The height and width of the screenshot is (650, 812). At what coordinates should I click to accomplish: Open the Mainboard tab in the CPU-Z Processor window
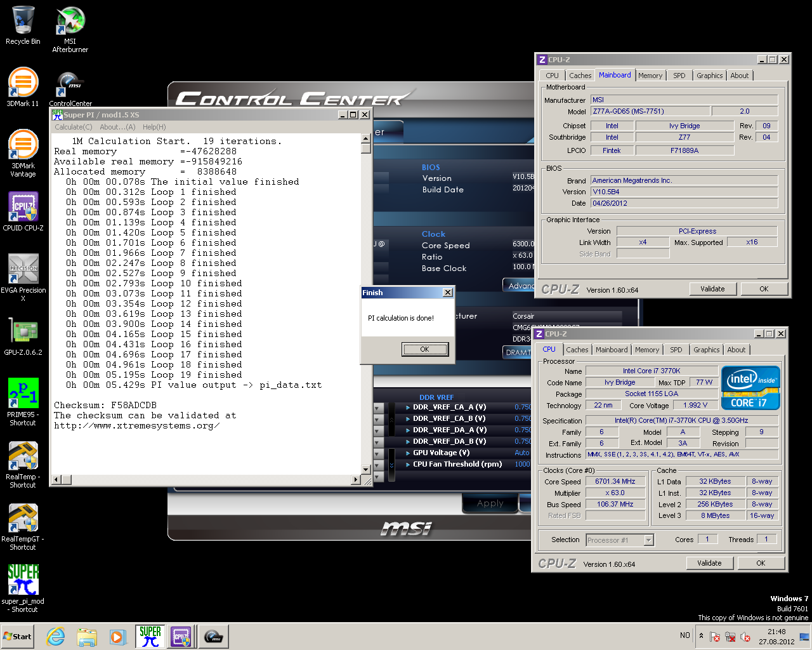pos(612,350)
